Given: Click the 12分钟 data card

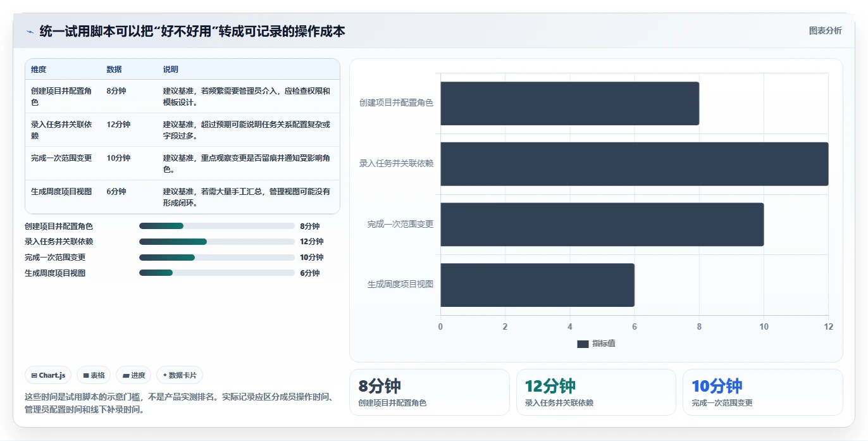Looking at the screenshot, I should tap(596, 392).
